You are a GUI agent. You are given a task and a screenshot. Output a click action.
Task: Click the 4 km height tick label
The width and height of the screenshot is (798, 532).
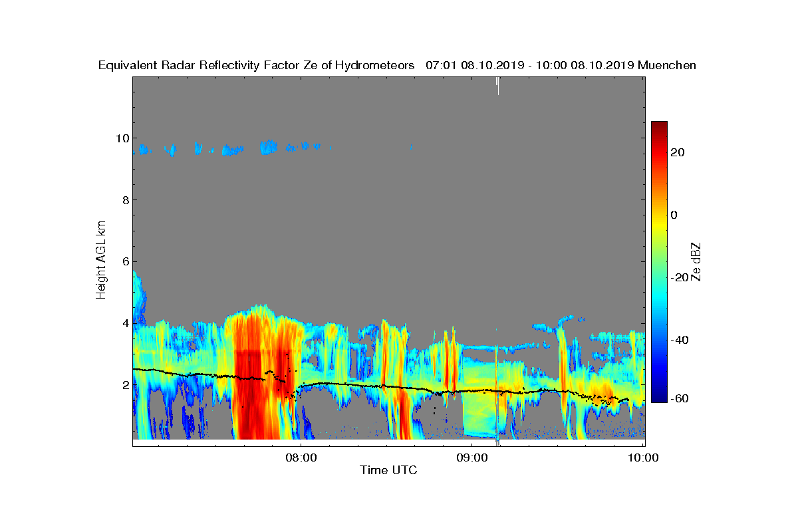124,323
